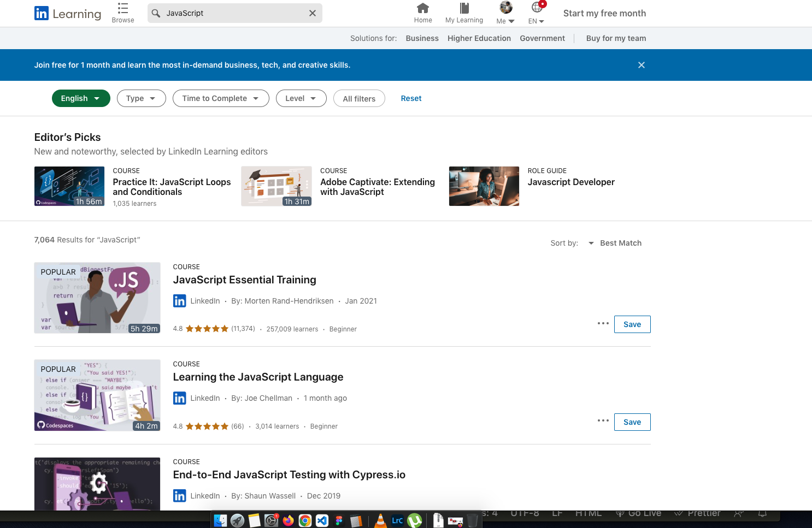Expand the Level filter
The width and height of the screenshot is (812, 528).
click(x=301, y=98)
